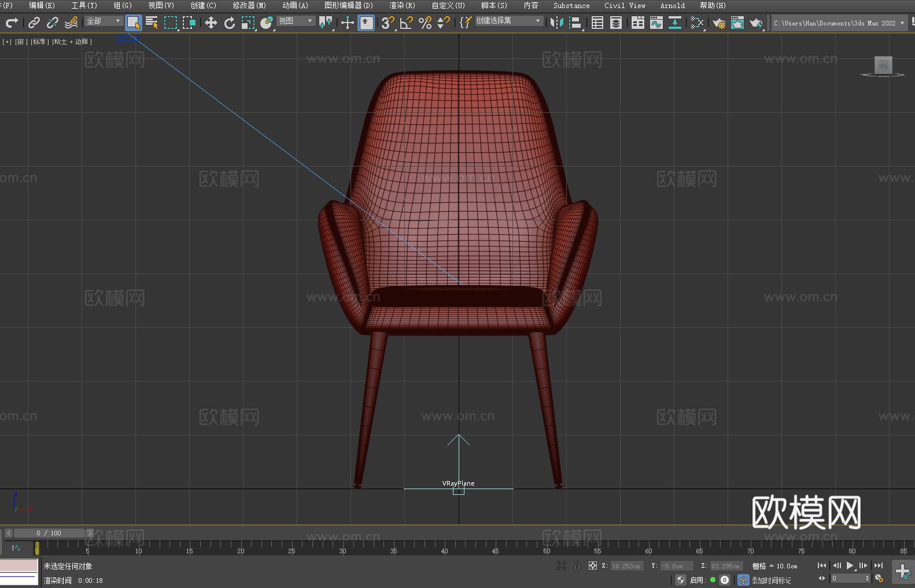Click the Align tool icon
Screen dimensions: 915x588
click(575, 23)
